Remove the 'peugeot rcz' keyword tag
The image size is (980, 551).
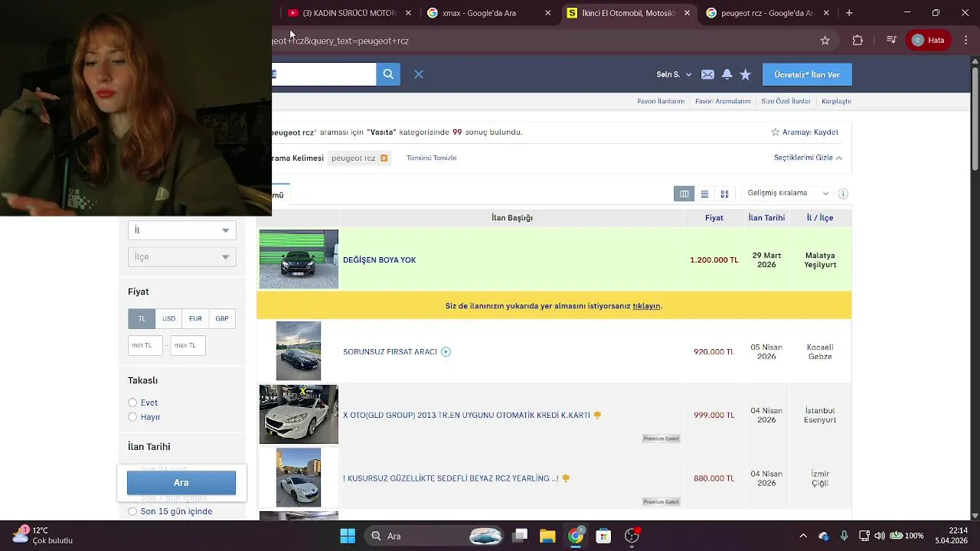pyautogui.click(x=384, y=158)
